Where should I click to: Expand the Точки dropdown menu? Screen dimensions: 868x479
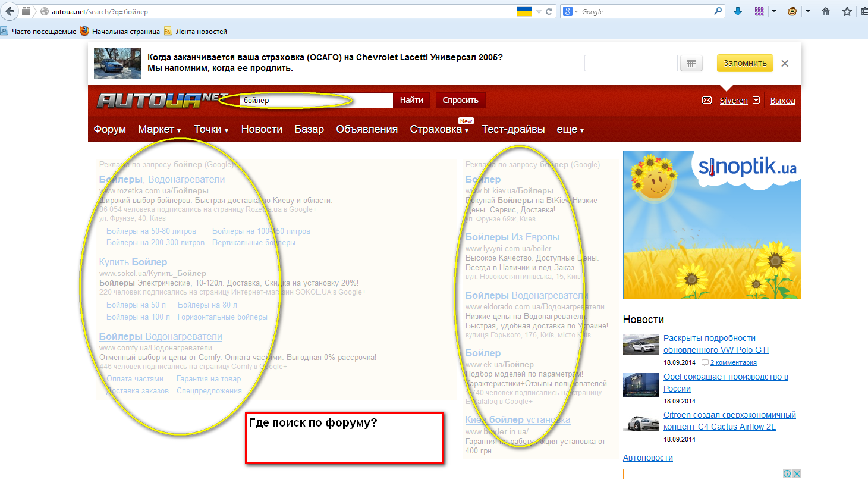coord(211,129)
